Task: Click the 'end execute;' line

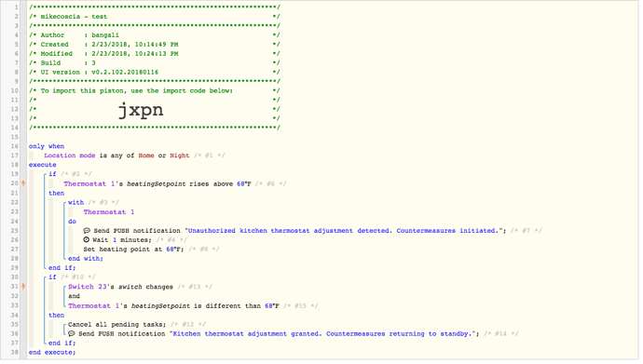Action: pyautogui.click(x=52, y=353)
